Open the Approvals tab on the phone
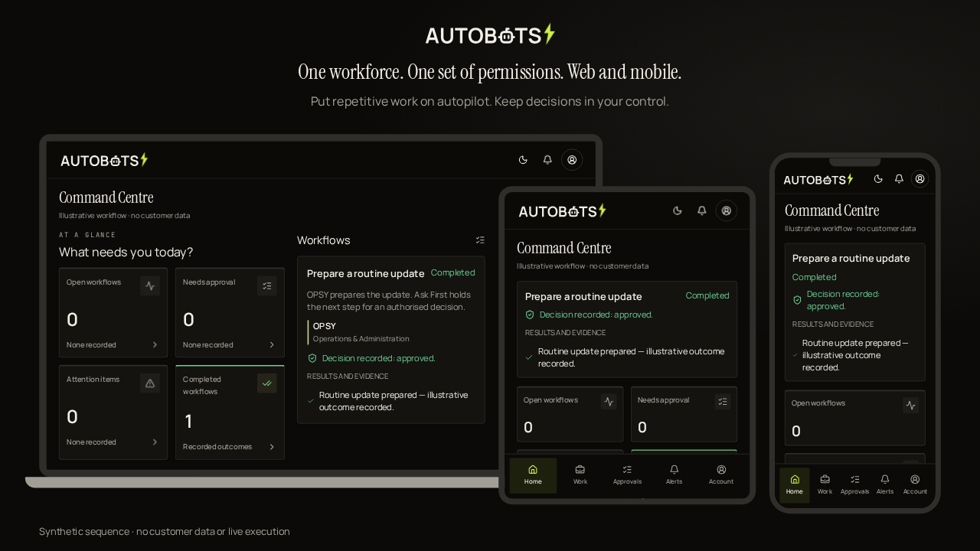The width and height of the screenshot is (980, 551). pyautogui.click(x=854, y=485)
